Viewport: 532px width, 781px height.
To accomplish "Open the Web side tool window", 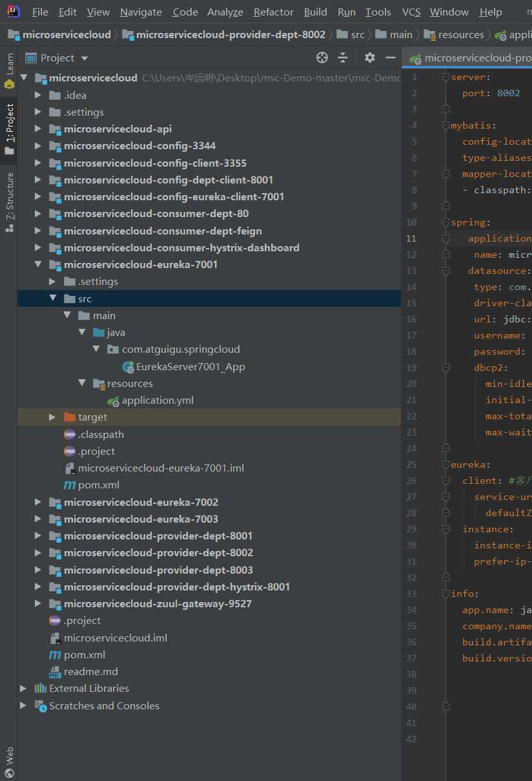I will 9,762.
